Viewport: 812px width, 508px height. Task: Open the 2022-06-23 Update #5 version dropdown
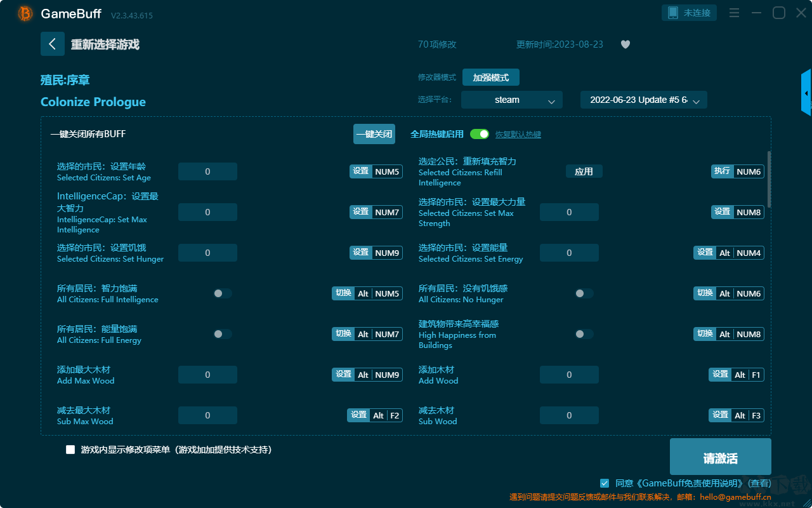[x=644, y=100]
